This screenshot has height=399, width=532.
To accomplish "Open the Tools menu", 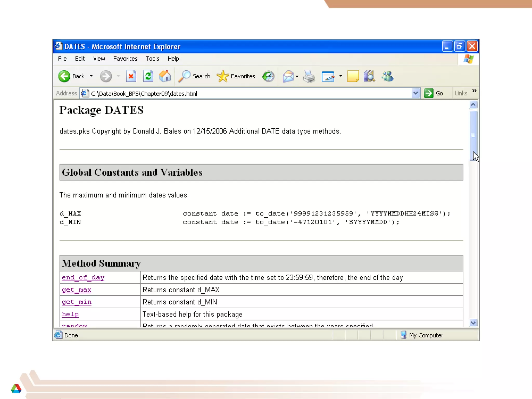I will point(152,59).
